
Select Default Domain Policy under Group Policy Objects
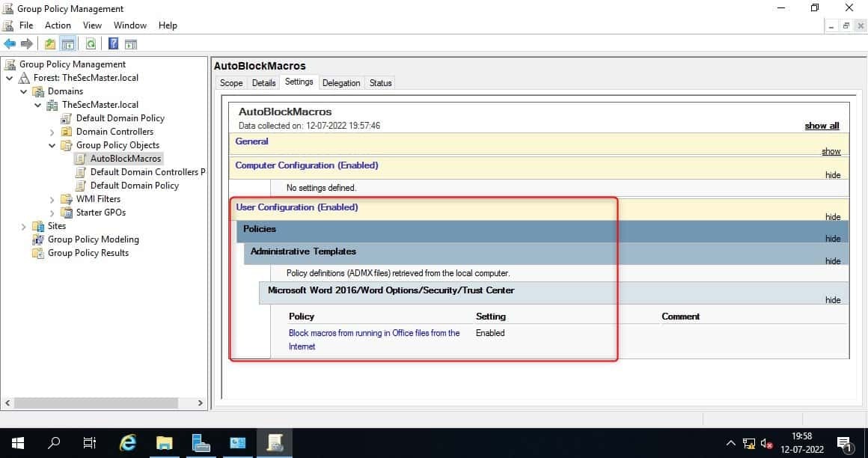coord(135,186)
